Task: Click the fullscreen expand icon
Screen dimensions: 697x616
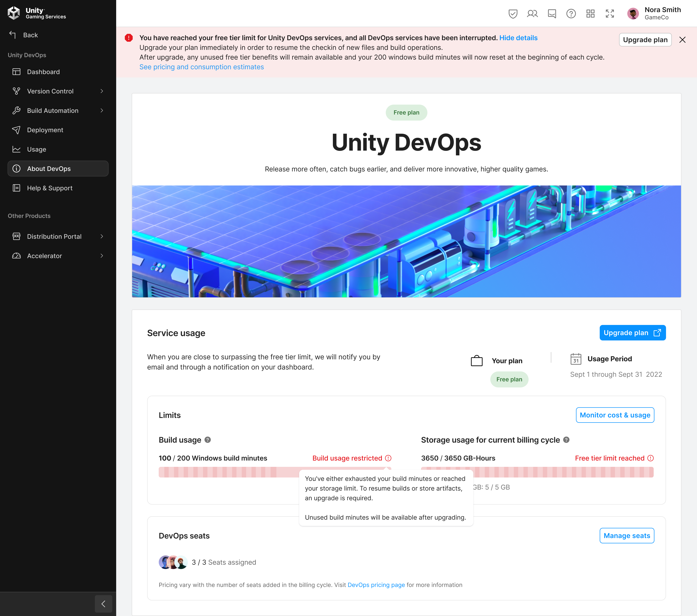Action: (610, 14)
